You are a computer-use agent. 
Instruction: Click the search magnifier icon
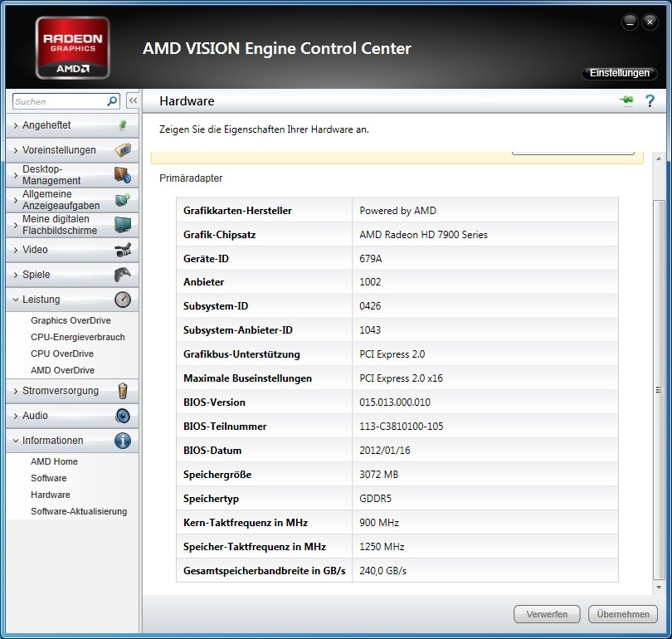tap(112, 101)
